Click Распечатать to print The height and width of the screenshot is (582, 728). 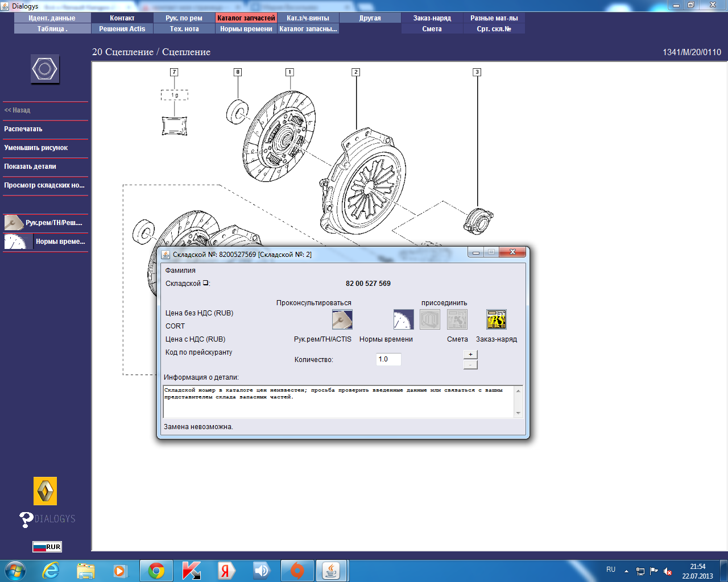coord(23,129)
